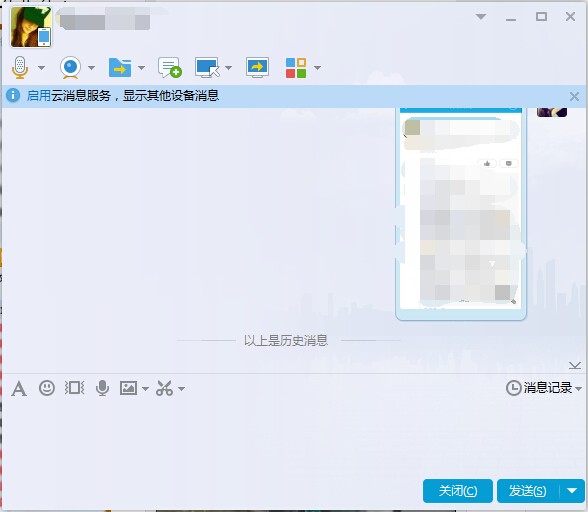This screenshot has height=512, width=588.
Task: Click the 以上是历史消息 text
Action: pyautogui.click(x=286, y=341)
